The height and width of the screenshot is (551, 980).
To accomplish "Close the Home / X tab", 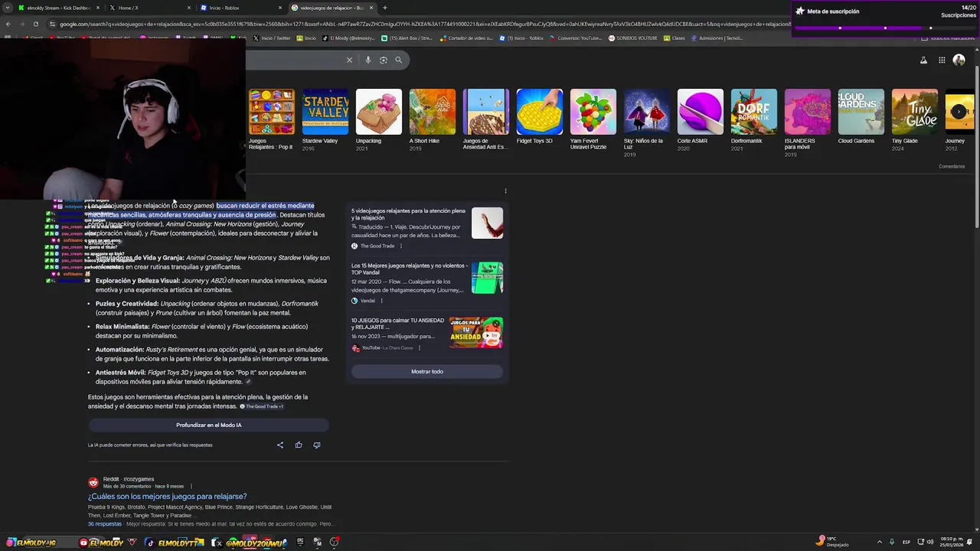I will 189,8.
